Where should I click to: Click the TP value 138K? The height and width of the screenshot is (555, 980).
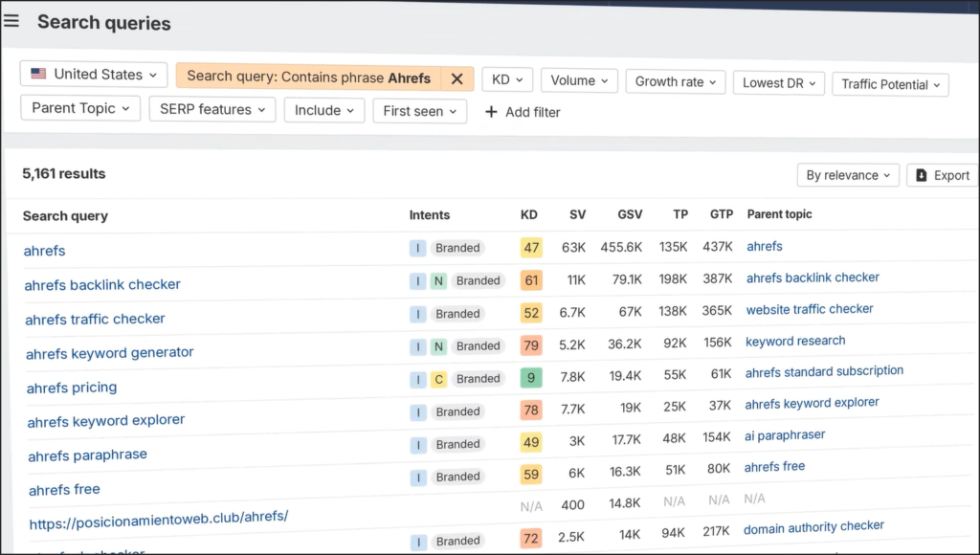pos(673,311)
